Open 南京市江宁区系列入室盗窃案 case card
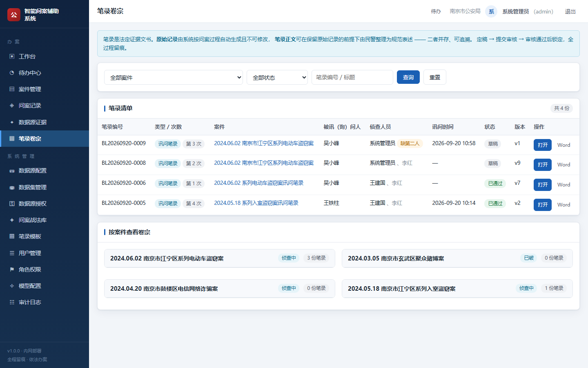Image resolution: width=588 pixels, height=368 pixels. coord(457,289)
